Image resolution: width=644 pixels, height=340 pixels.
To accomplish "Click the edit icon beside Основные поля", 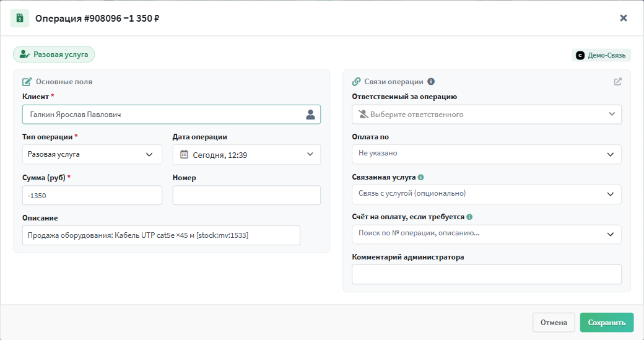I will click(27, 82).
